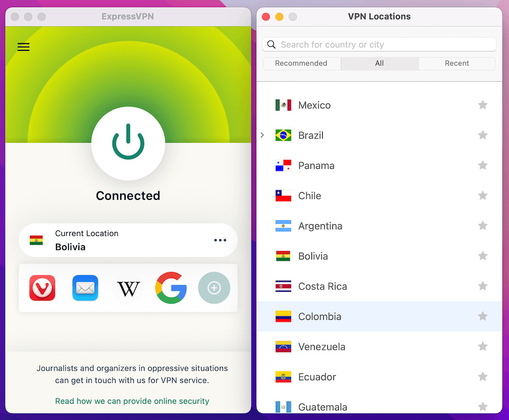Viewport: 509px width, 420px height.
Task: Expand the Brazil server locations
Action: 262,135
